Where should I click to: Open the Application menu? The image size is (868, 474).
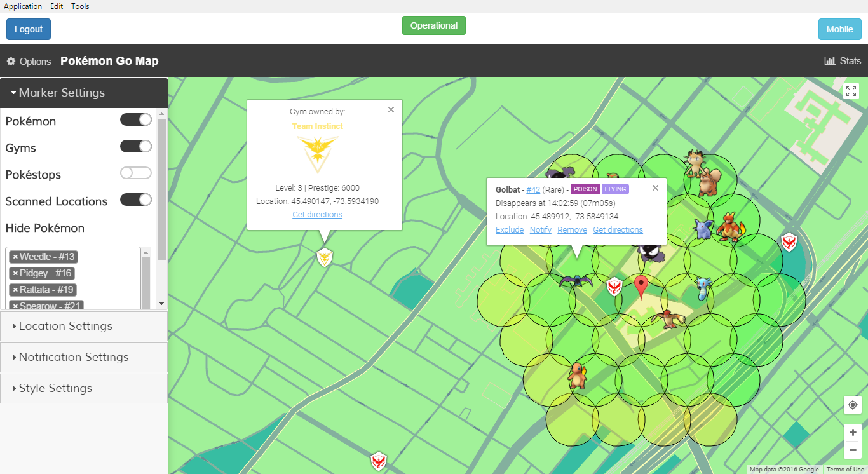pos(23,6)
